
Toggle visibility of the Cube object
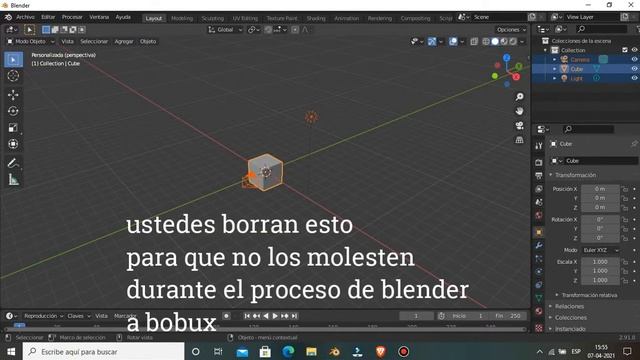tap(634, 69)
